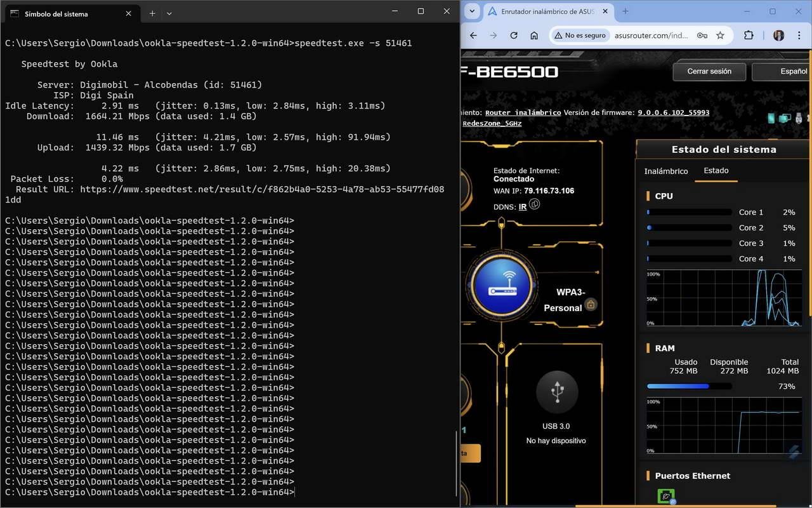Click the floating icon over RAM graph
The image size is (812, 508).
(793, 451)
